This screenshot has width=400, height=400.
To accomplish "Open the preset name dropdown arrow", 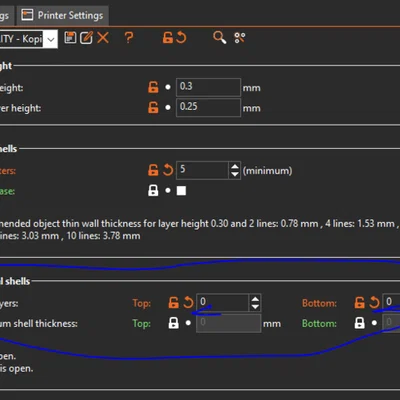I will 51,39.
